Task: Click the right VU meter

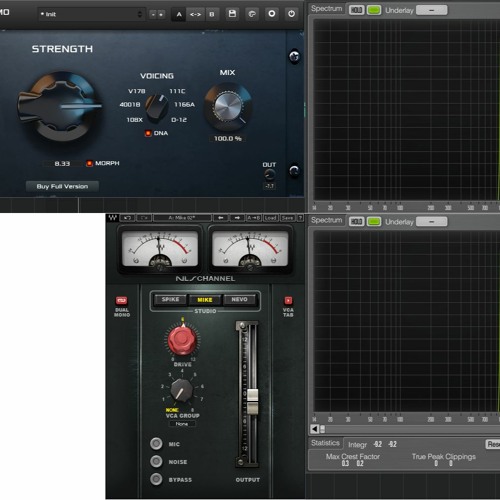Action: coord(250,249)
